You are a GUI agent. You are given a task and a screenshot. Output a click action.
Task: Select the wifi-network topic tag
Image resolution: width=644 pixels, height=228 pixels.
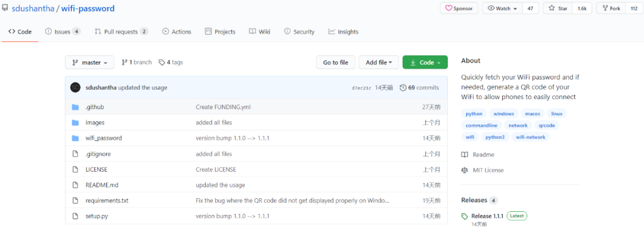[x=531, y=137]
